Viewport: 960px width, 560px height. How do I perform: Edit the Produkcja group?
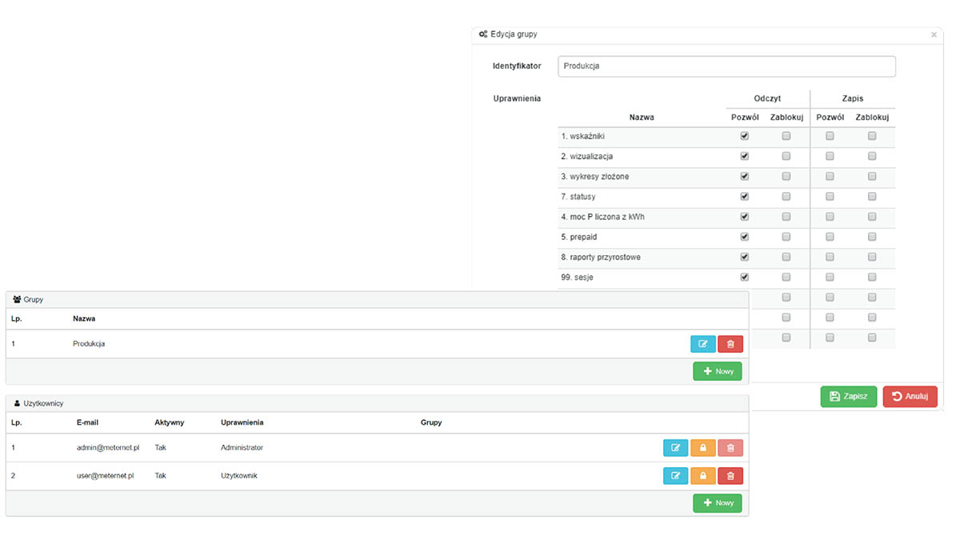click(x=702, y=344)
